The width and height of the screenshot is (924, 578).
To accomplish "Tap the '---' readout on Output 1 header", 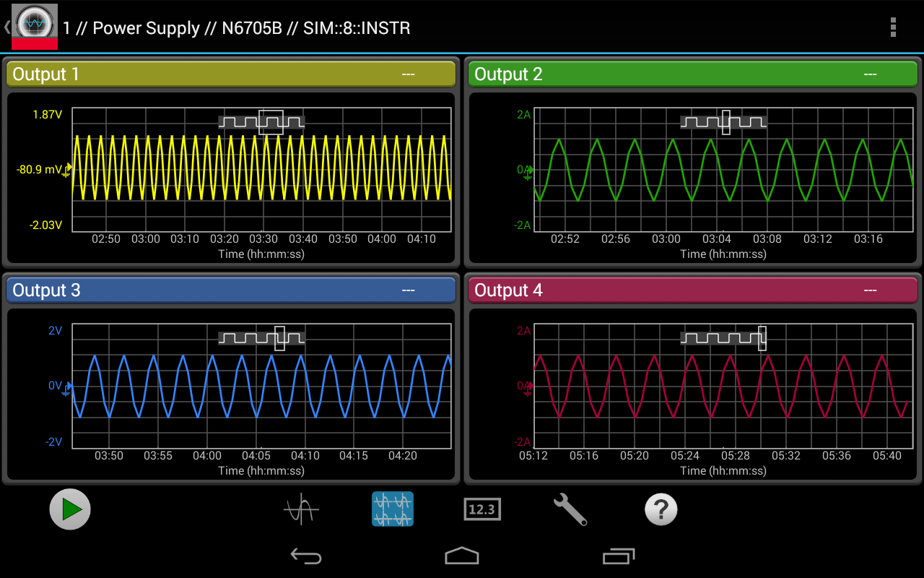I will point(409,74).
